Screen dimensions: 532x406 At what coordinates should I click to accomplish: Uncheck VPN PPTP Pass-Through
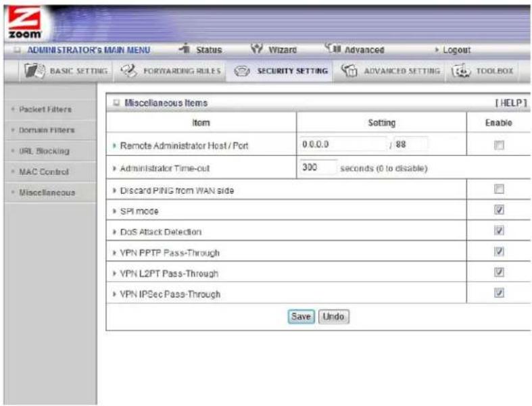click(x=499, y=251)
